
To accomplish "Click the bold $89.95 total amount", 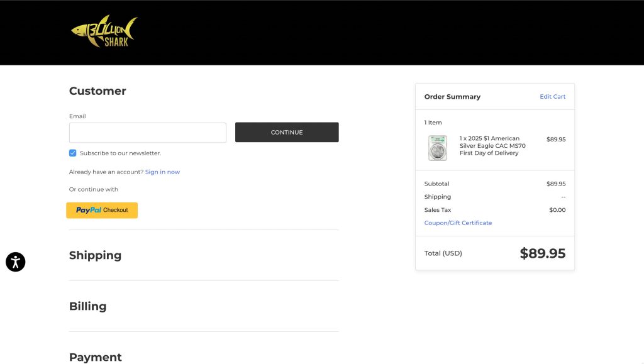I will coord(542,253).
